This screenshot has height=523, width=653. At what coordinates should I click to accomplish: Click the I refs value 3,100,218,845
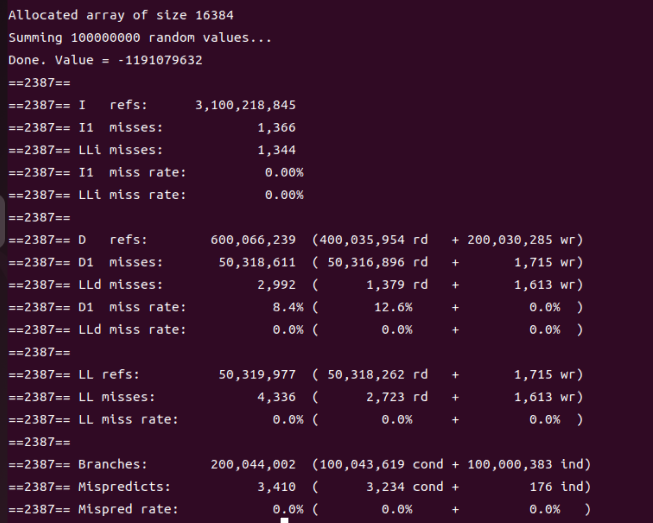(x=245, y=105)
